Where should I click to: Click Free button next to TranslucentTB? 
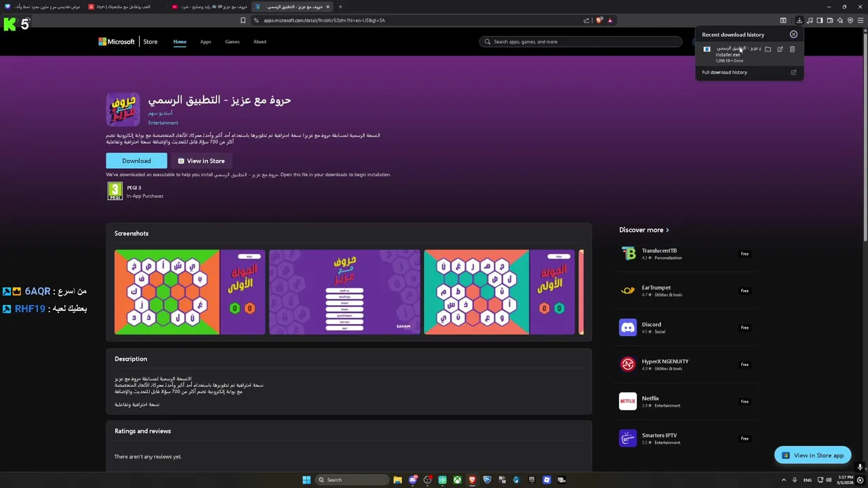(745, 253)
